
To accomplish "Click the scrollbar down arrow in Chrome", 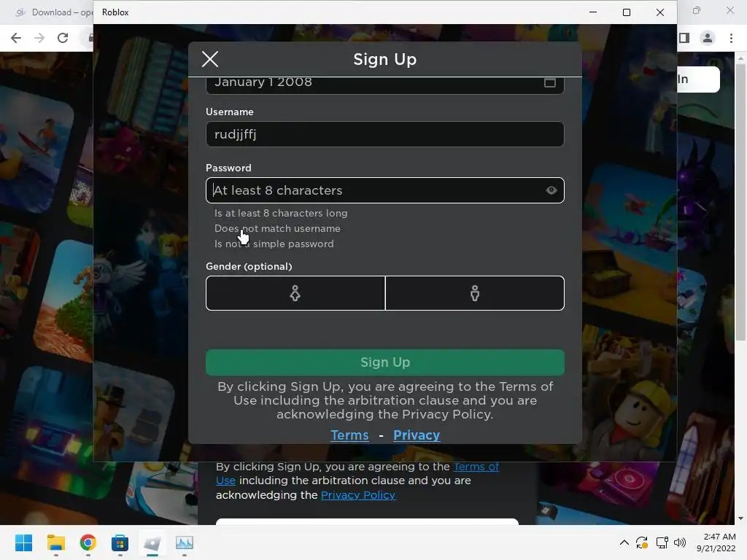I will [x=740, y=518].
